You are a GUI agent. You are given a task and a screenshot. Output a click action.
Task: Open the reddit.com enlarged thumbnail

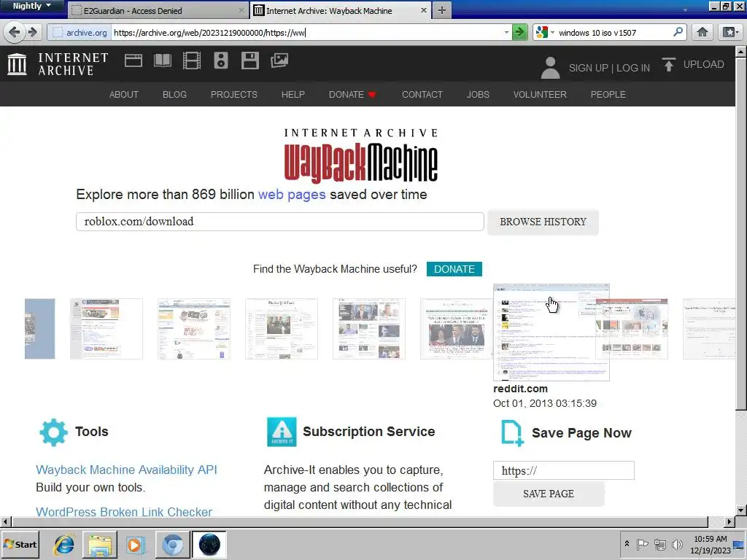coord(551,332)
